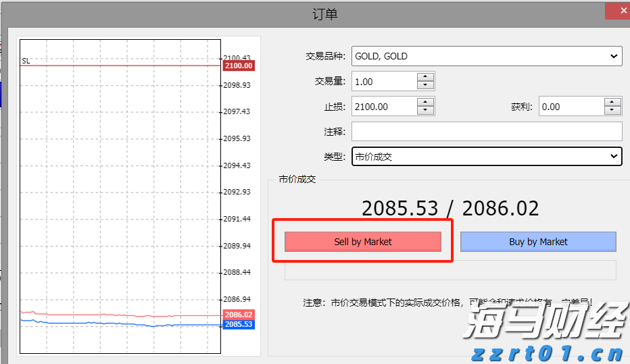This screenshot has width=630, height=364.
Task: Close the 订单 order dialog
Action: click(616, 11)
